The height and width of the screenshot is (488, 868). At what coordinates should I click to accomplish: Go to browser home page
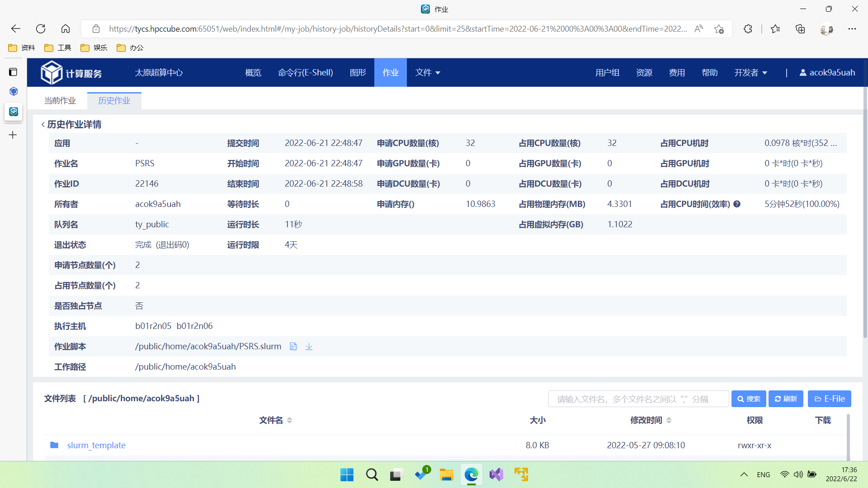[x=66, y=29]
